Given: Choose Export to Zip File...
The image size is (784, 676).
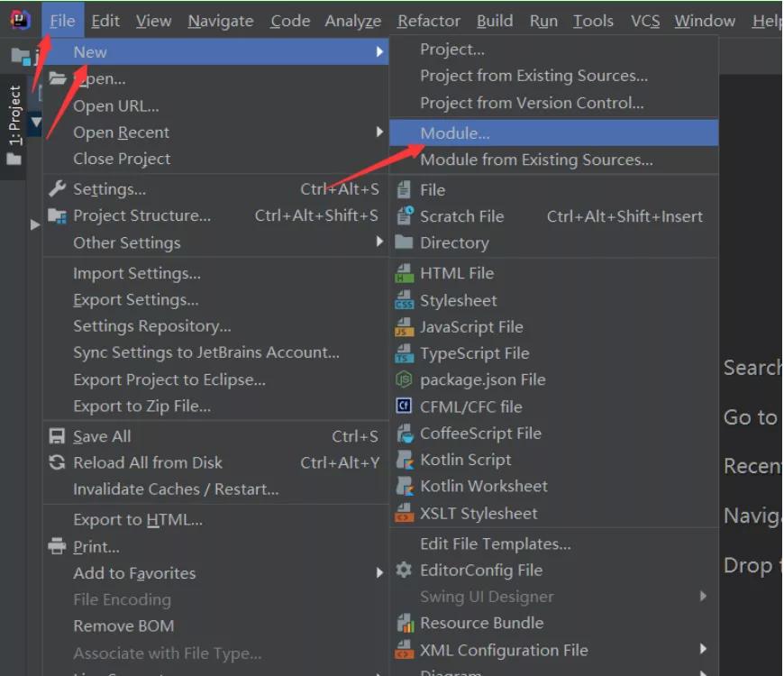Looking at the screenshot, I should click(x=215, y=406).
